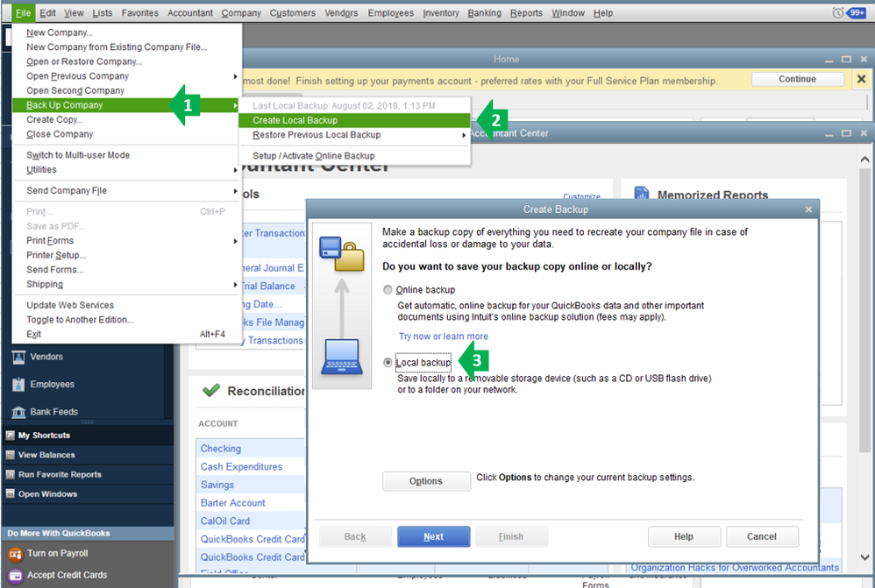Click the View Balances icon

pyautogui.click(x=10, y=455)
